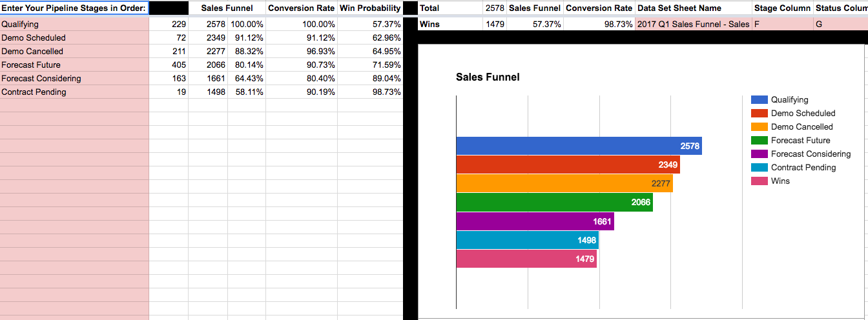The width and height of the screenshot is (868, 320).
Task: Click the Demo Scheduled stage cell
Action: (x=74, y=37)
